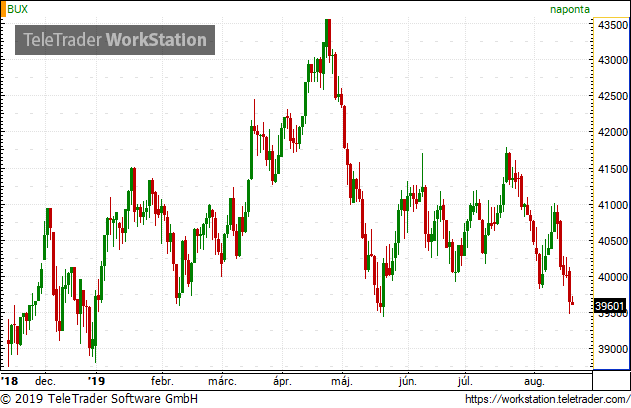Click the orange marker beside BUX

[4, 9]
